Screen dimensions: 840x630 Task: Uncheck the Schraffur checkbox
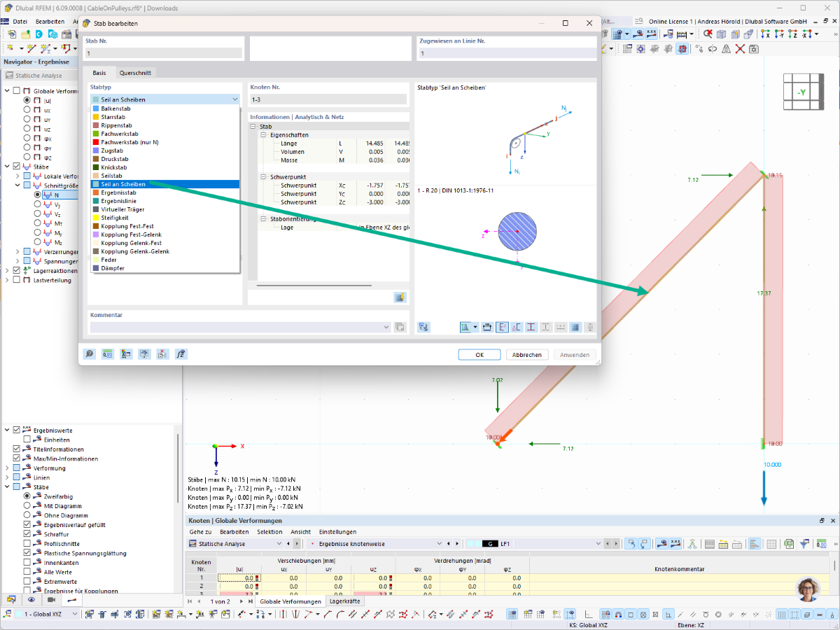click(27, 534)
